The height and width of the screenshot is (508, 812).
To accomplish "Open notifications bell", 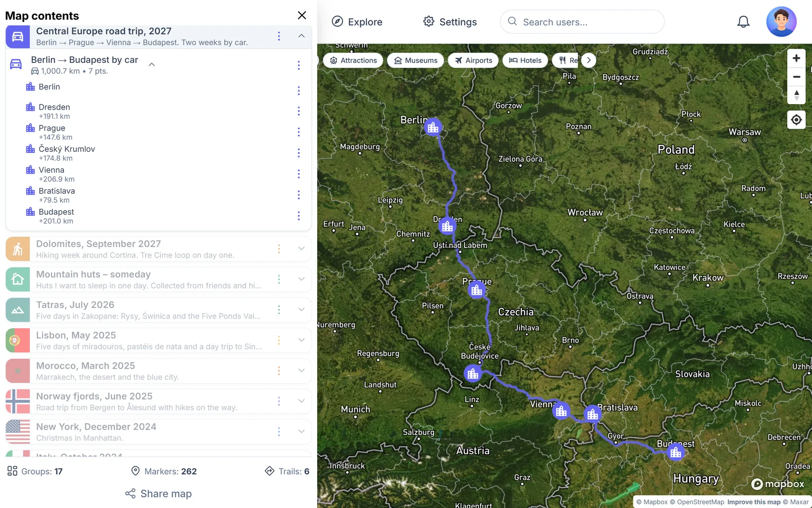I will pos(743,22).
